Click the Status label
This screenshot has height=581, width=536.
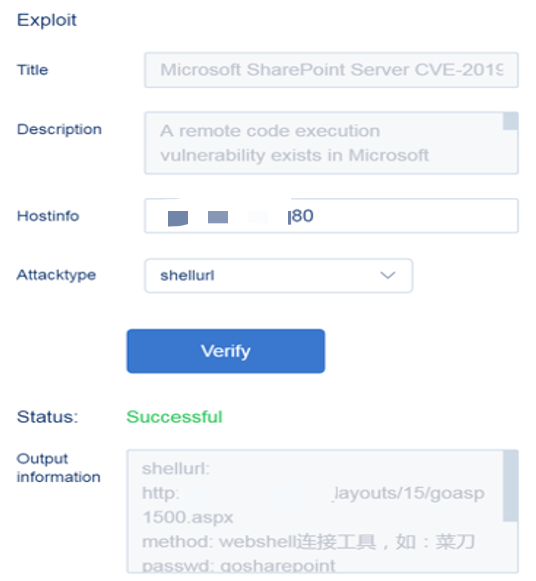coord(47,417)
